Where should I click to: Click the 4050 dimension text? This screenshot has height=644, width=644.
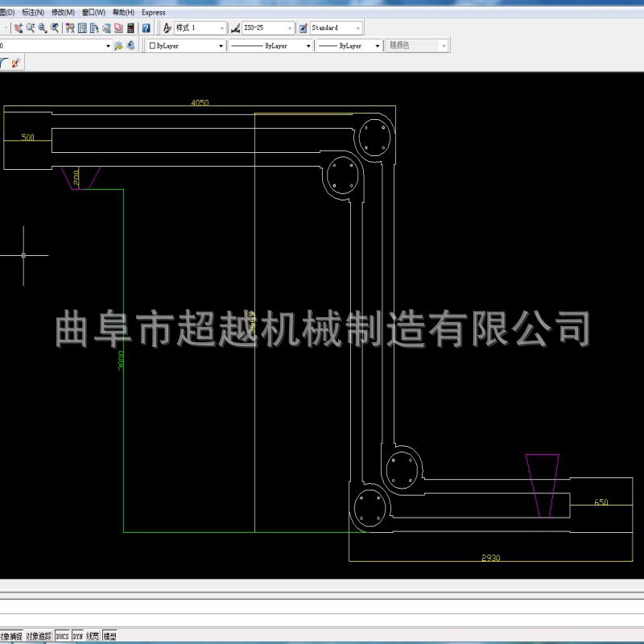pyautogui.click(x=200, y=102)
